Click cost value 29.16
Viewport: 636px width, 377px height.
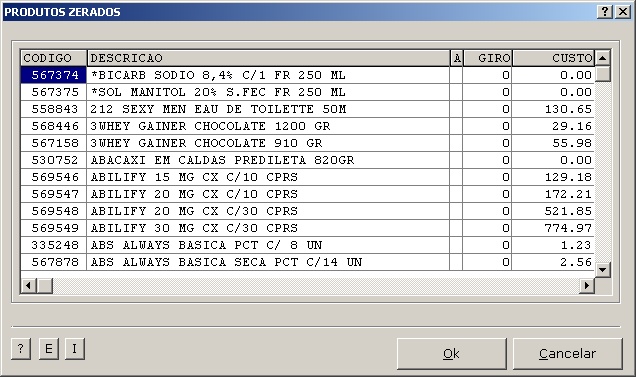click(x=572, y=126)
